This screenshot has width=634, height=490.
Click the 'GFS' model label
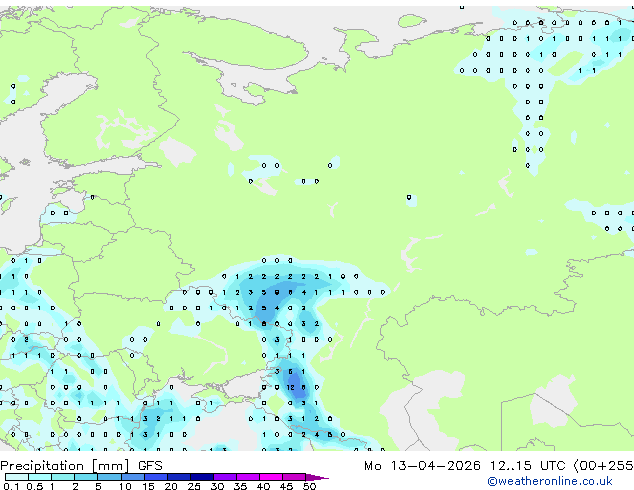coord(150,466)
